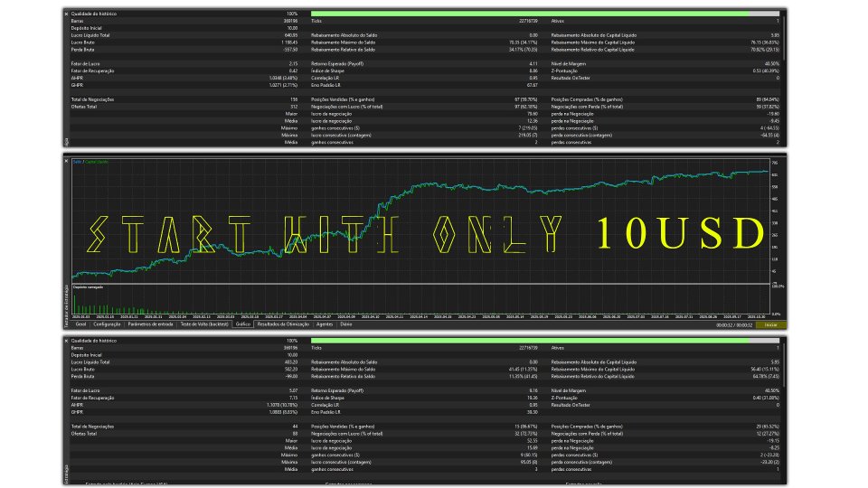Click the -557.50 Perda Bruta value
The image size is (868, 488).
pos(290,50)
